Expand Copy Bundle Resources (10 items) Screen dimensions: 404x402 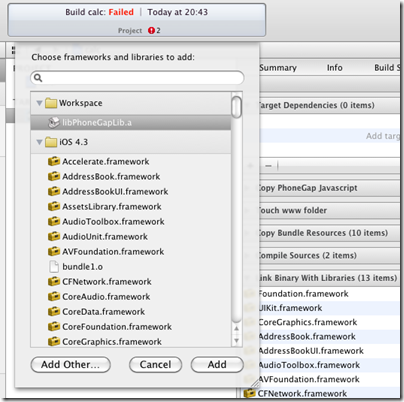tap(248, 233)
